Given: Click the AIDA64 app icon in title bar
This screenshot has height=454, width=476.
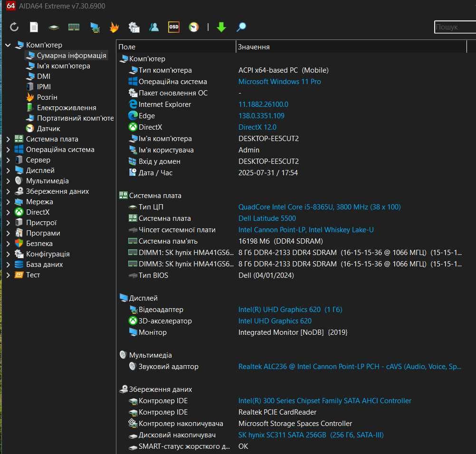Looking at the screenshot, I should point(10,6).
